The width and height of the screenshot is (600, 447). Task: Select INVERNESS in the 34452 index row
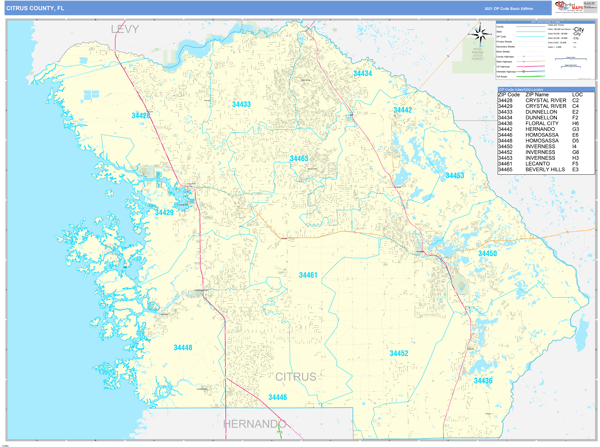tap(540, 152)
